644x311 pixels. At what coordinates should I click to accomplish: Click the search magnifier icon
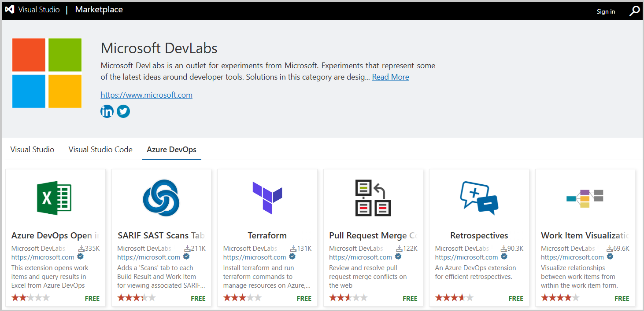tap(634, 11)
